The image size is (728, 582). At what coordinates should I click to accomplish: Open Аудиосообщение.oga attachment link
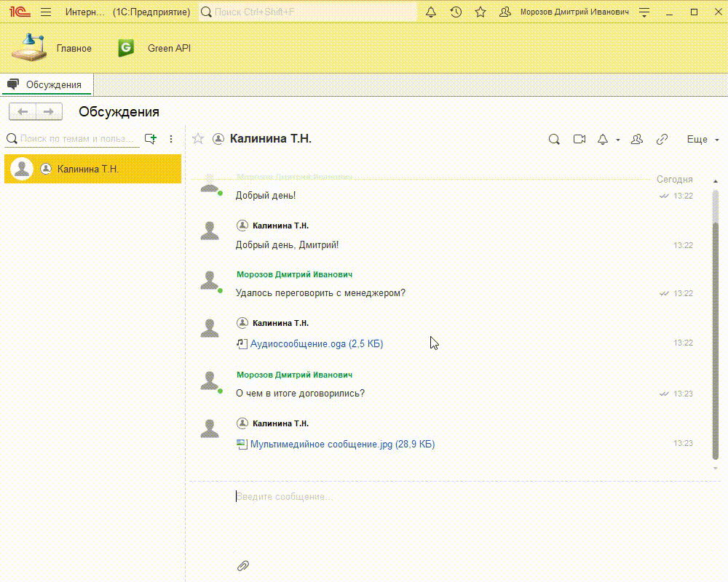(316, 344)
